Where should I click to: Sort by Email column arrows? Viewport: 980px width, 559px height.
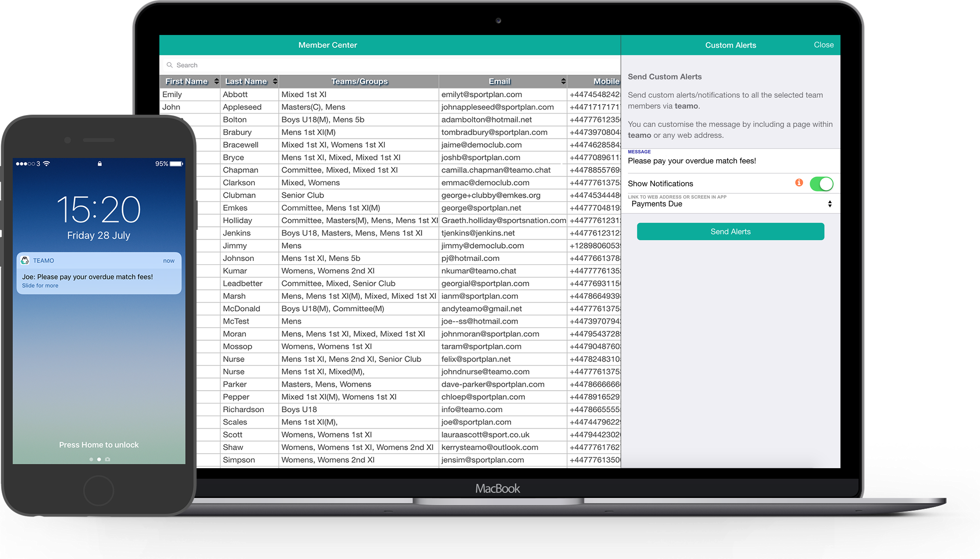coord(563,81)
